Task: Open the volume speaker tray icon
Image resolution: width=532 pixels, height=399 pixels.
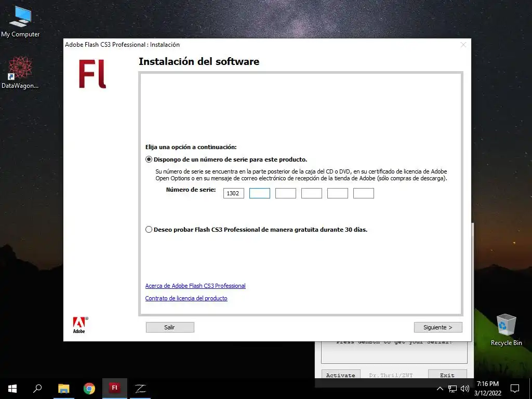Action: [465, 389]
